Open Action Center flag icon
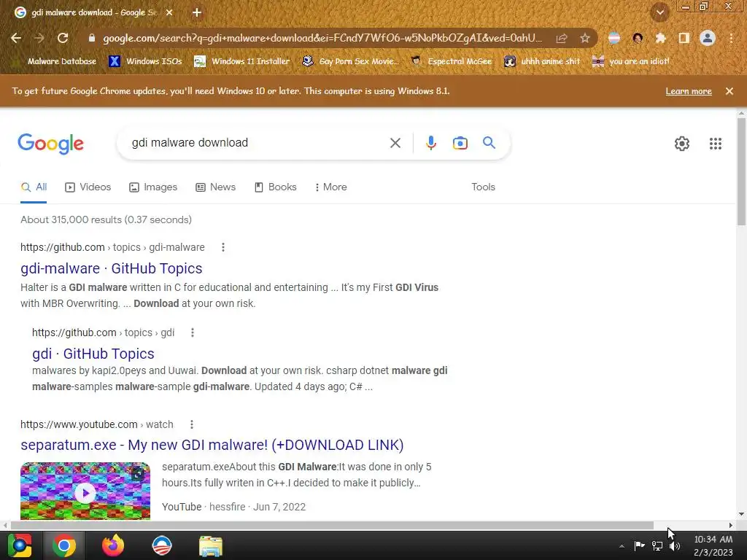The image size is (747, 560). [639, 545]
